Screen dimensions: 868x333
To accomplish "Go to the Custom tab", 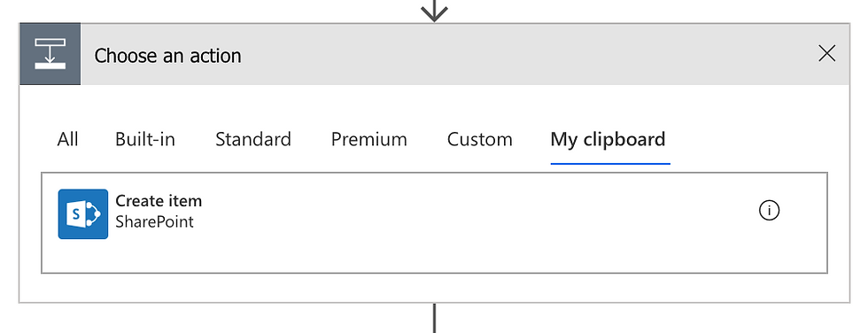I will (x=479, y=139).
